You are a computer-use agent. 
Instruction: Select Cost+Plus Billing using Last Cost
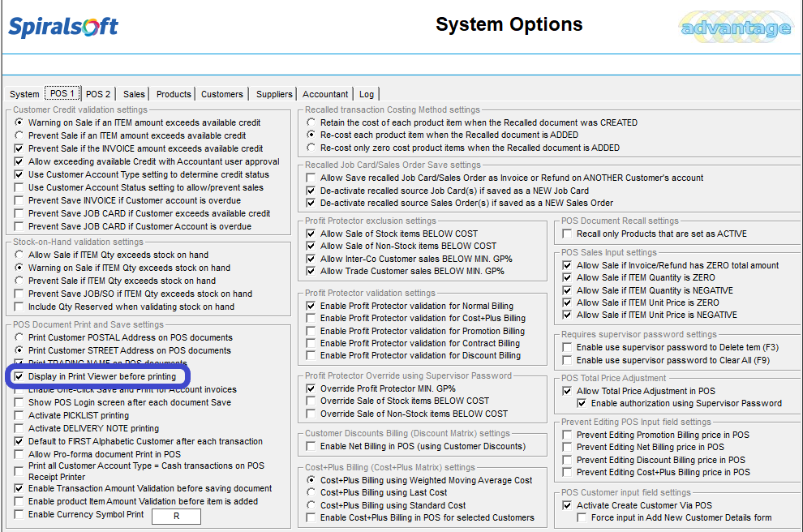(x=311, y=492)
